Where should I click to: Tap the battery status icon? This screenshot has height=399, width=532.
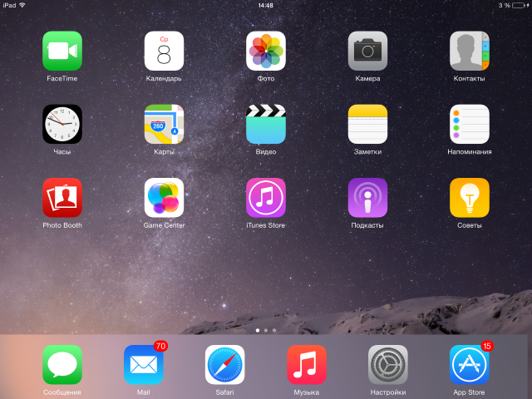520,6
